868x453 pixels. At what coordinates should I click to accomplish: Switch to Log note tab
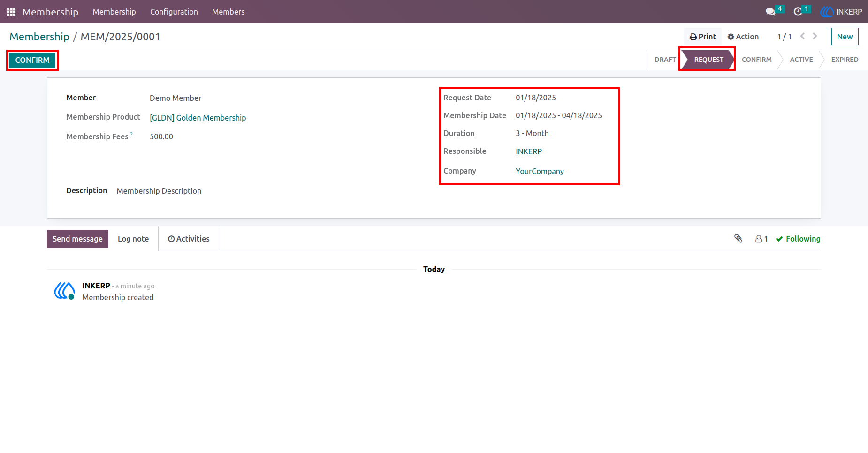pyautogui.click(x=133, y=239)
